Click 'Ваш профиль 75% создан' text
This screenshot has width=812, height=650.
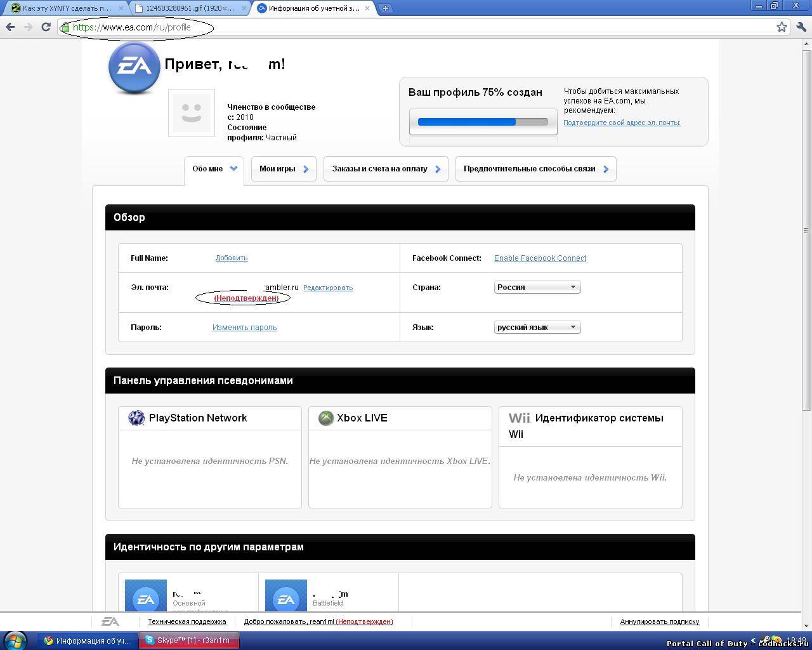[475, 92]
